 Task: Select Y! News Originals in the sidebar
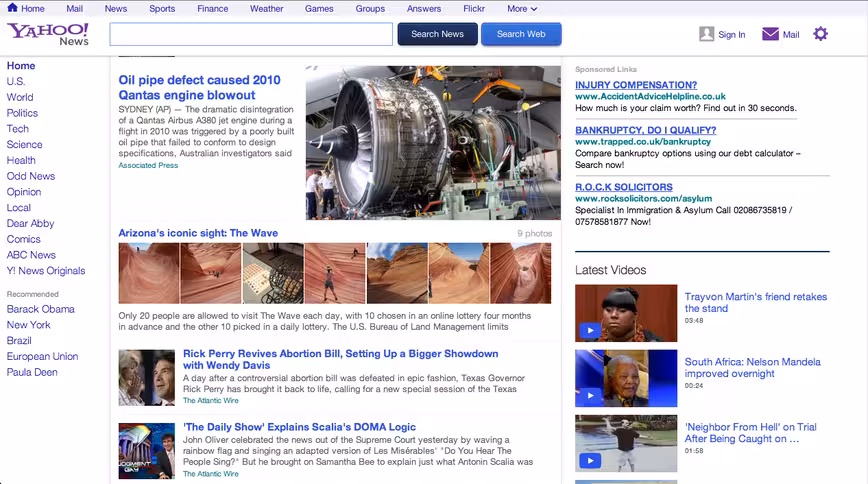[x=46, y=271]
